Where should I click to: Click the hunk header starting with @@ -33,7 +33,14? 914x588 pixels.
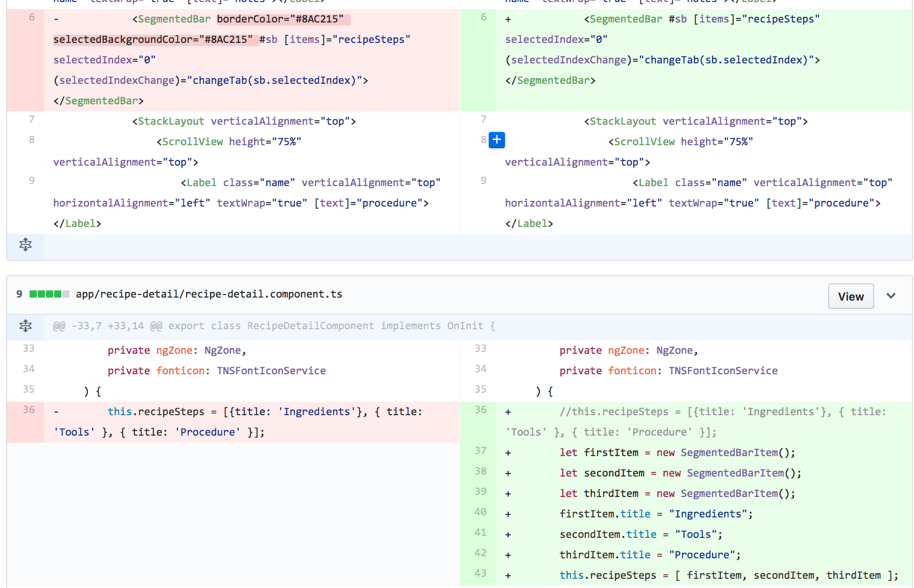pyautogui.click(x=274, y=326)
